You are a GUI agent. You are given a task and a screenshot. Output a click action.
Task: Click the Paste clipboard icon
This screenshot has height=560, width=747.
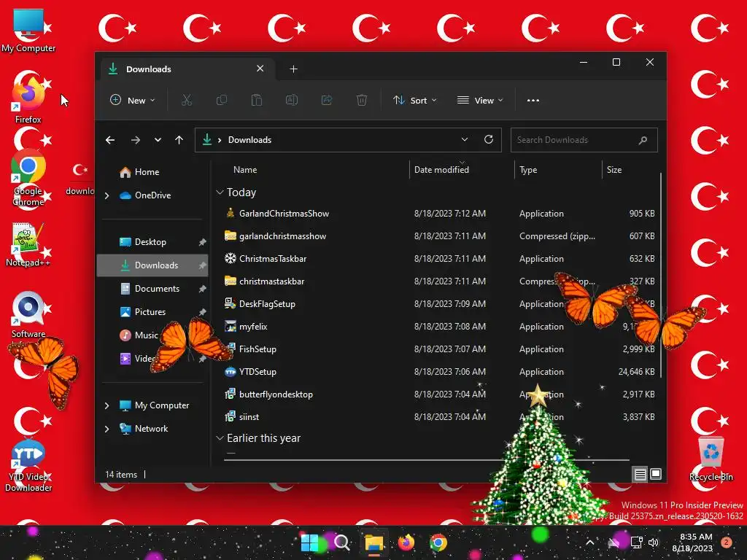[256, 101]
